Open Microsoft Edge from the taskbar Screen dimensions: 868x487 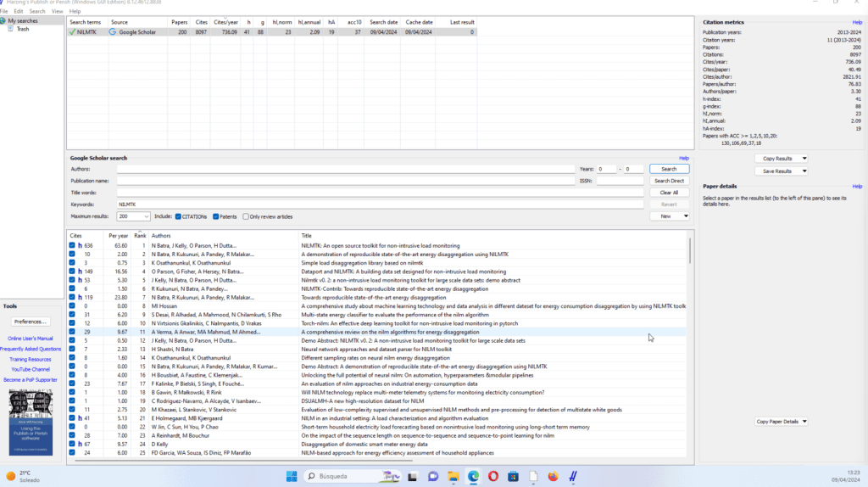(x=473, y=476)
